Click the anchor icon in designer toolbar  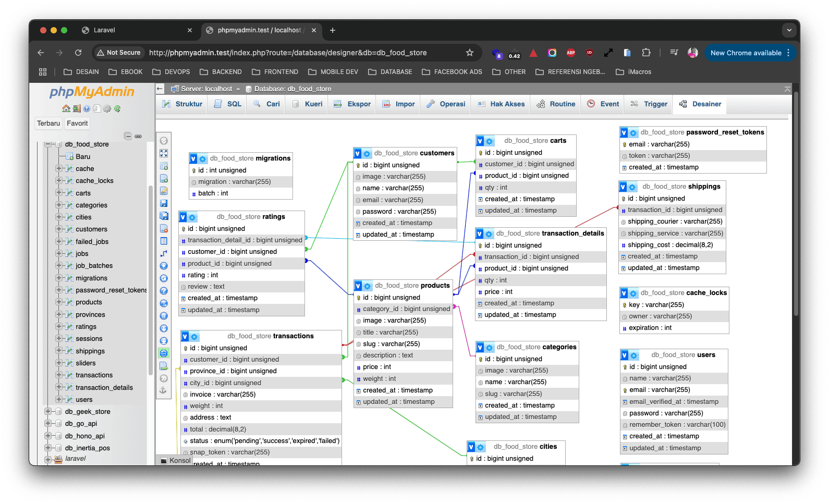point(164,390)
